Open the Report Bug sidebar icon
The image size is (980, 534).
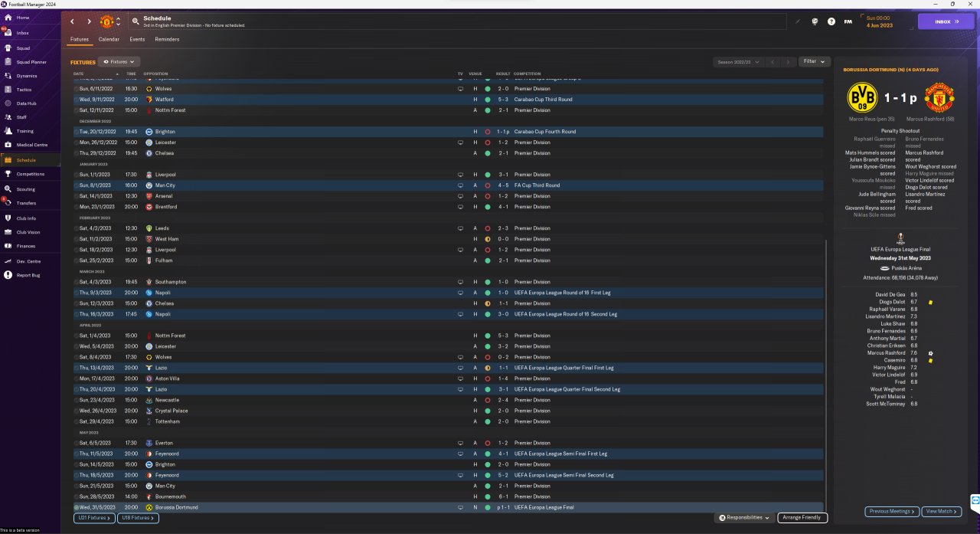point(8,275)
